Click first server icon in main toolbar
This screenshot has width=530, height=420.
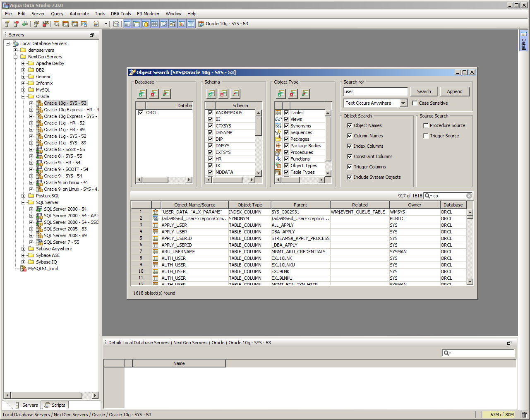(7, 24)
